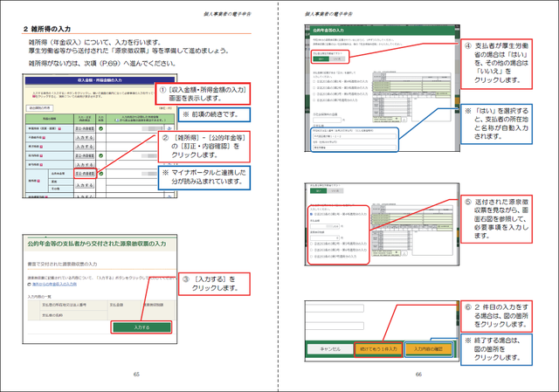Click the green check icon in 公的年金等 row
The width and height of the screenshot is (559, 392).
tap(101, 174)
